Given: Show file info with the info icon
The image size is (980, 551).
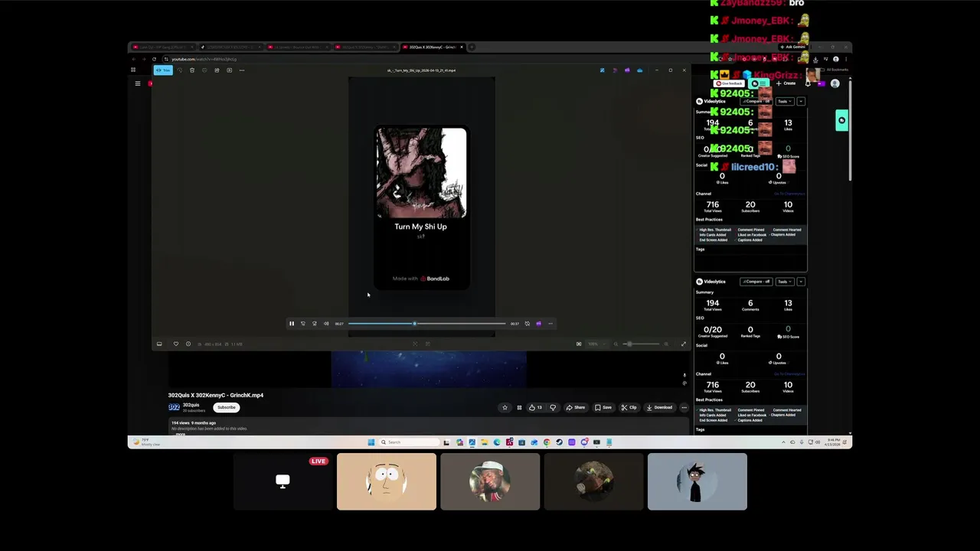Looking at the screenshot, I should 188,344.
